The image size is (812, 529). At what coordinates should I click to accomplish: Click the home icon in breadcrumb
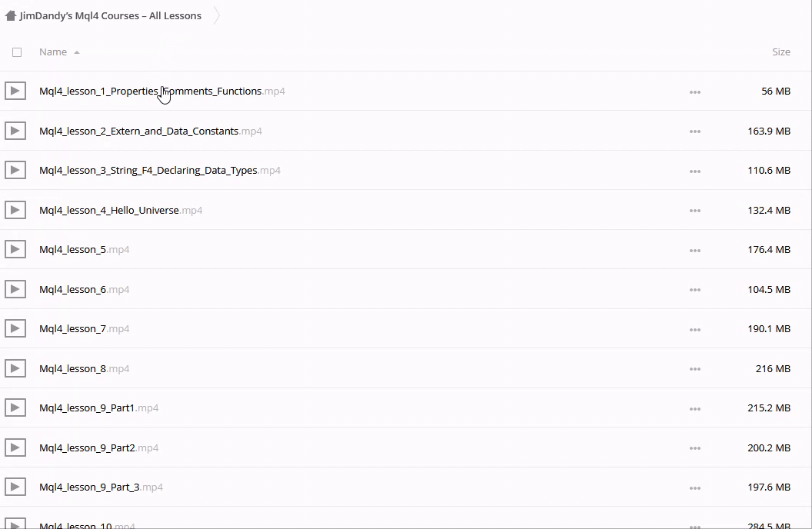coord(11,15)
